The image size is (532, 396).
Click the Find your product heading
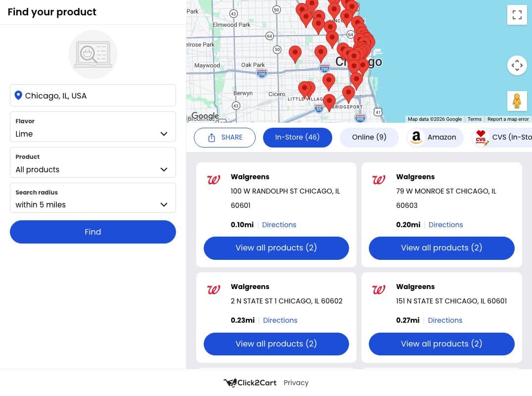(x=52, y=12)
